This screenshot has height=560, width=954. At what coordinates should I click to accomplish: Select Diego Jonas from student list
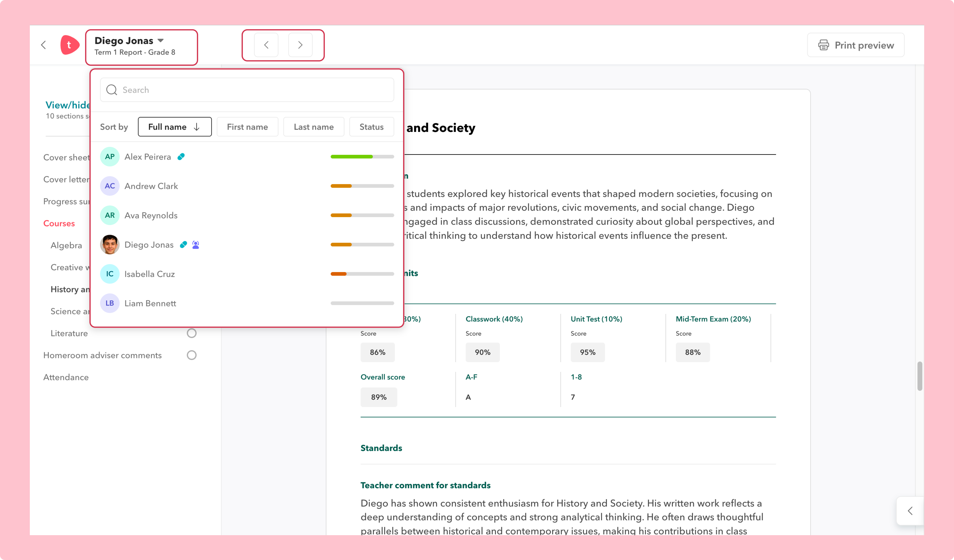pos(247,244)
